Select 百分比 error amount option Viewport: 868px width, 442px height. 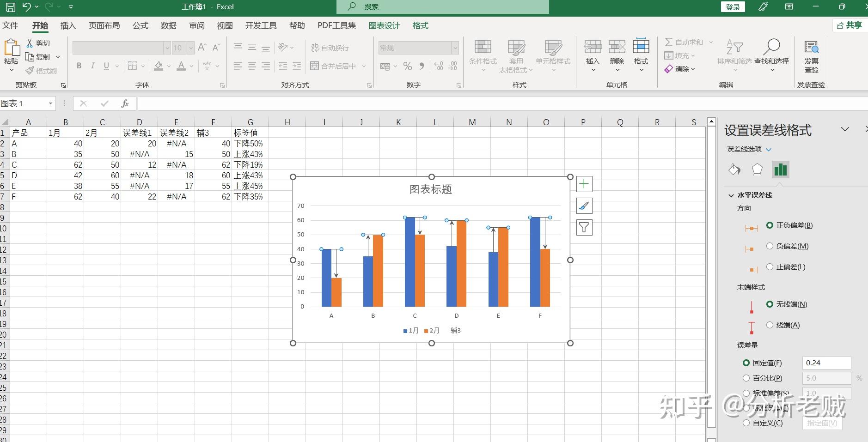(x=762, y=378)
